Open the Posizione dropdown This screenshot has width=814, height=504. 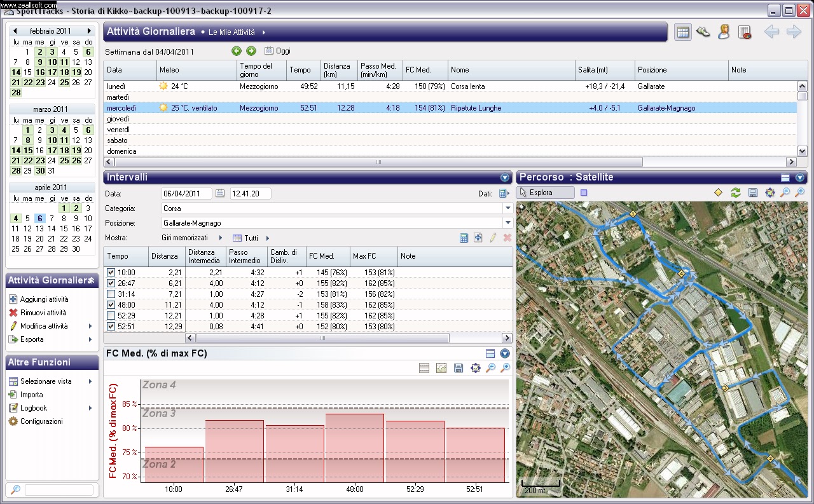pos(507,223)
